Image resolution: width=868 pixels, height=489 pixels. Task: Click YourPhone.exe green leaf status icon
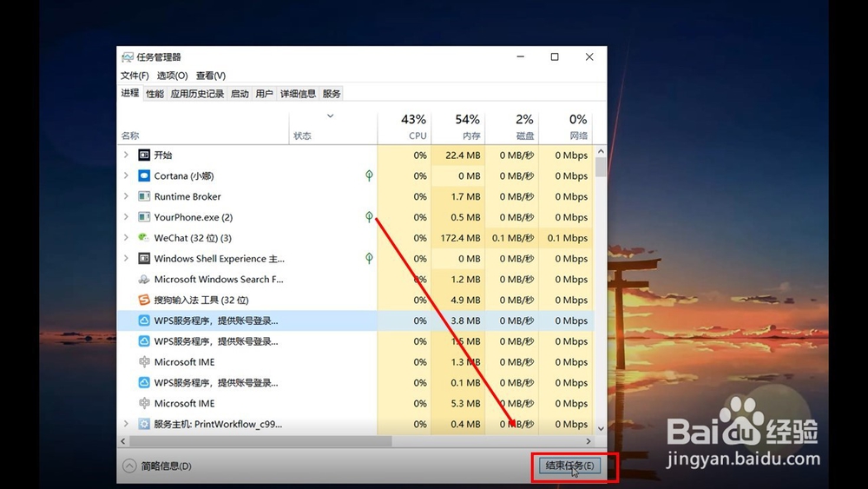click(x=369, y=216)
